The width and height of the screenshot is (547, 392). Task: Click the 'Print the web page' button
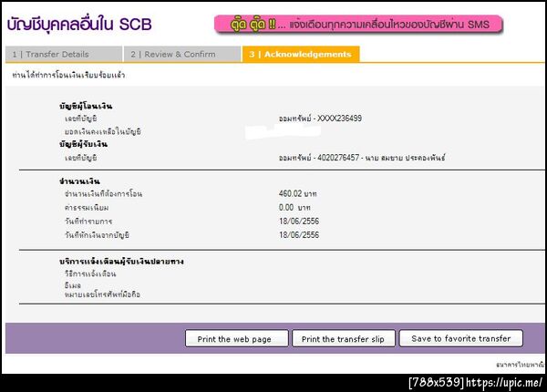[x=236, y=338]
